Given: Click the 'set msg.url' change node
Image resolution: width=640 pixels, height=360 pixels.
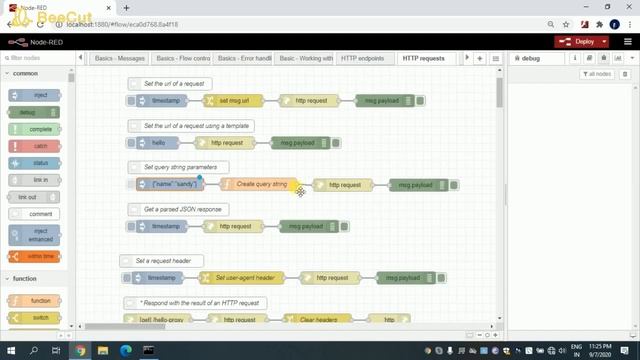Looking at the screenshot, I should [x=233, y=101].
